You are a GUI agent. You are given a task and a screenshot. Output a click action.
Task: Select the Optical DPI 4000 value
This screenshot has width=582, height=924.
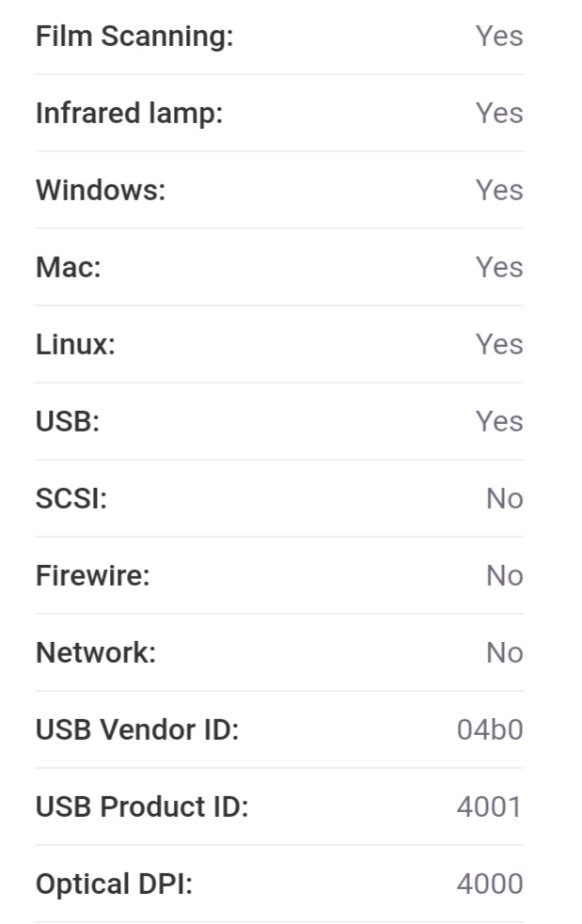490,885
